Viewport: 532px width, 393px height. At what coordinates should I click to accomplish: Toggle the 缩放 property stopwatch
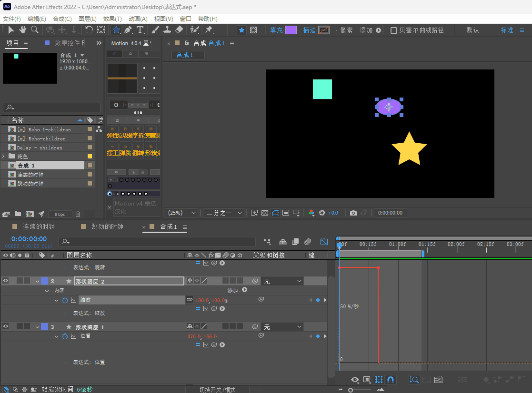(x=65, y=300)
